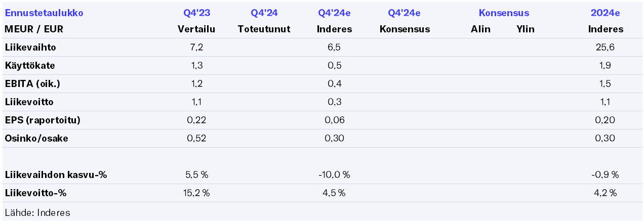644x221 pixels.
Task: Click the Liikevaihdon kasvu-% row label
Action: (x=56, y=175)
